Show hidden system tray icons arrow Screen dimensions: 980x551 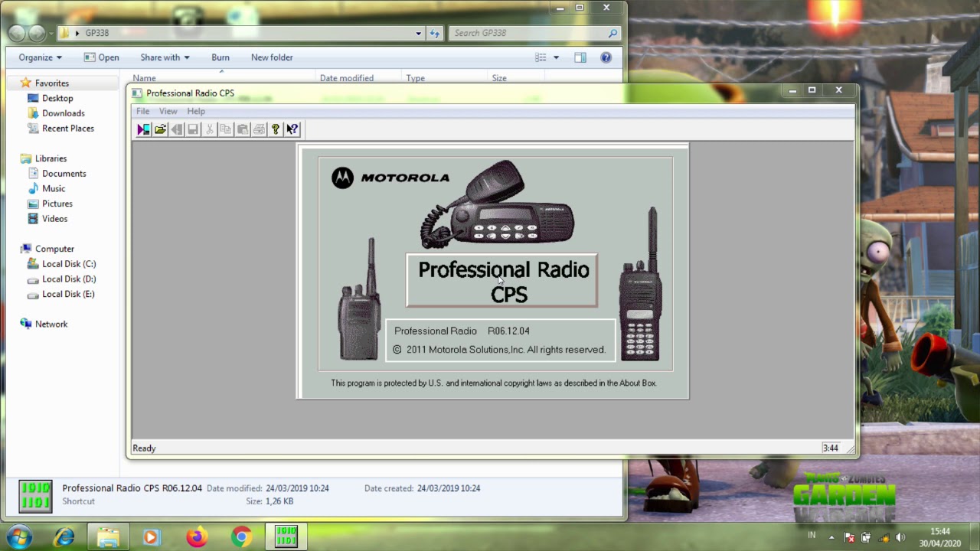832,538
